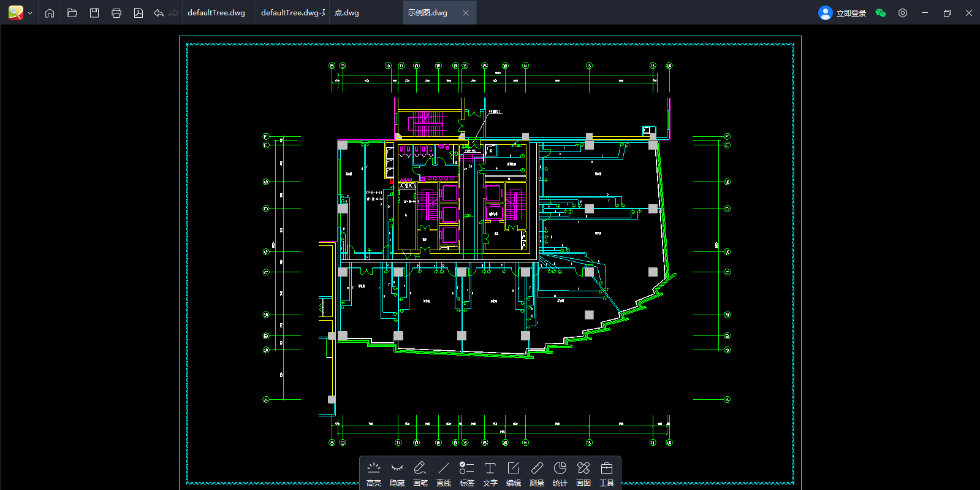The image size is (980, 490).
Task: Toggle the 隐藏 hide tool
Action: (397, 474)
